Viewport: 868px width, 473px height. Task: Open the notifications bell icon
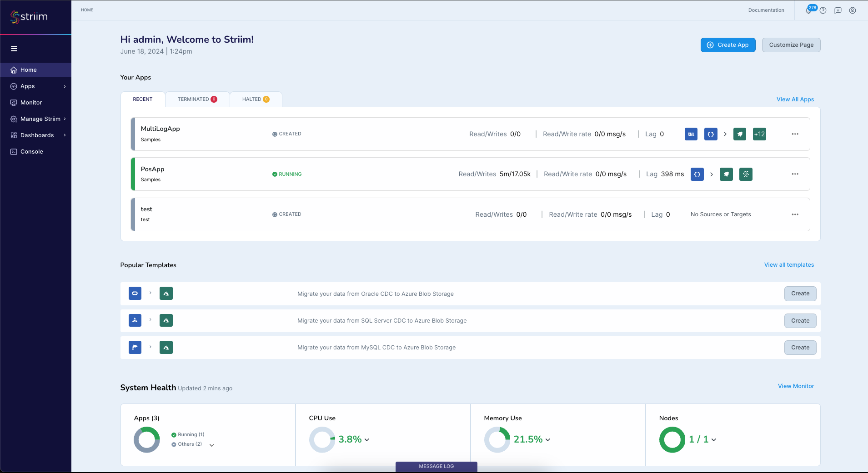pos(808,10)
